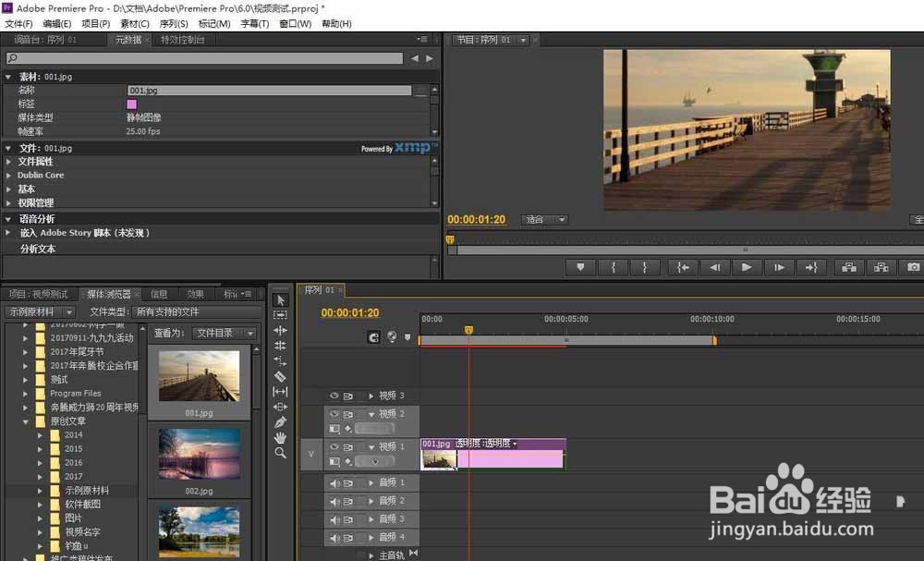Click the 名称 field containing 001.jpg
This screenshot has width=924, height=561.
click(269, 91)
